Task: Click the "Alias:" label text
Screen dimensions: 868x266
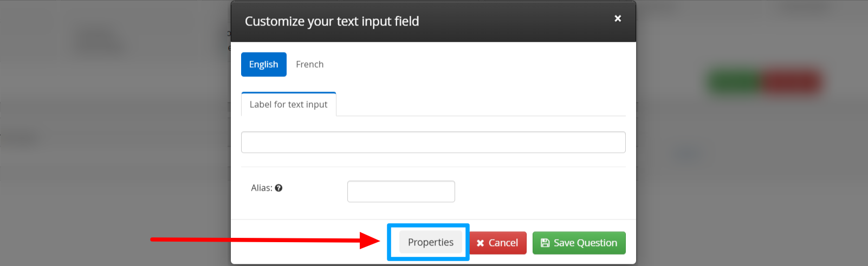Action: coord(261,188)
